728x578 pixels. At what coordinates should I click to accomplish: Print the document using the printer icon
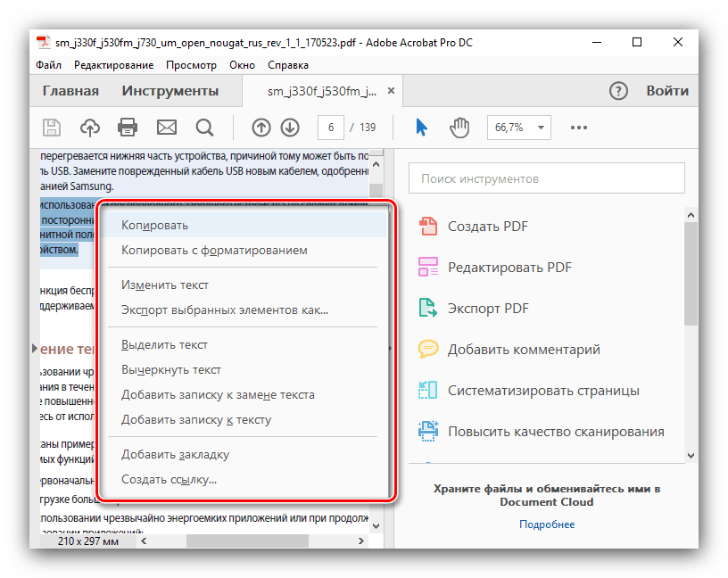128,128
